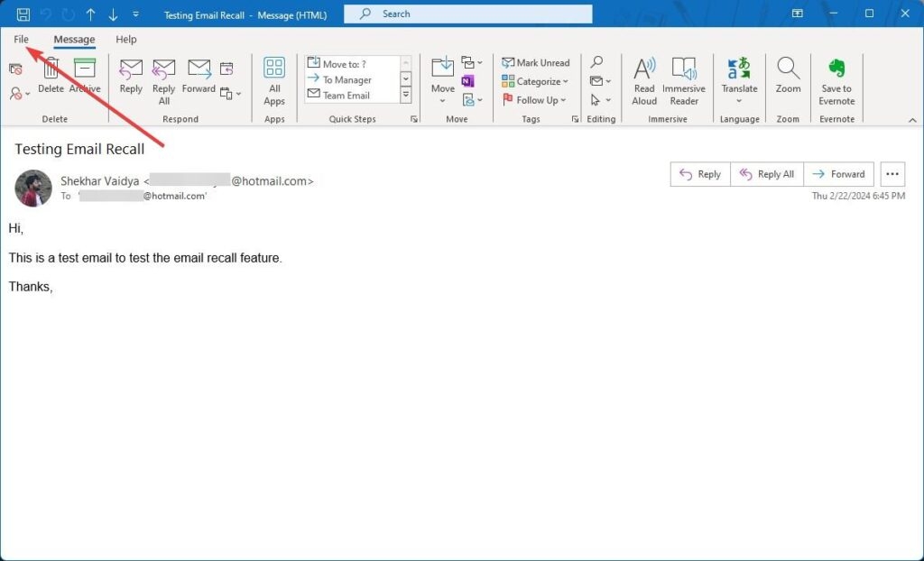Screen dimensions: 924x561
Task: Open the Move folder dropdown
Action: [442, 81]
